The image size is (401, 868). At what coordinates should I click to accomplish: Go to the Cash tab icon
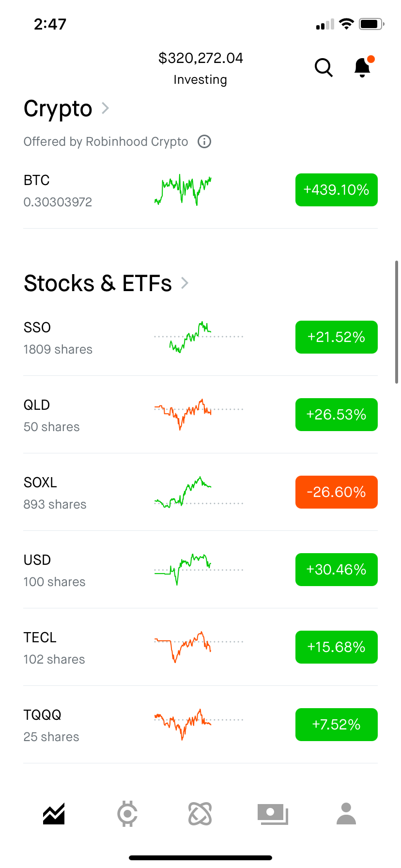(x=273, y=814)
